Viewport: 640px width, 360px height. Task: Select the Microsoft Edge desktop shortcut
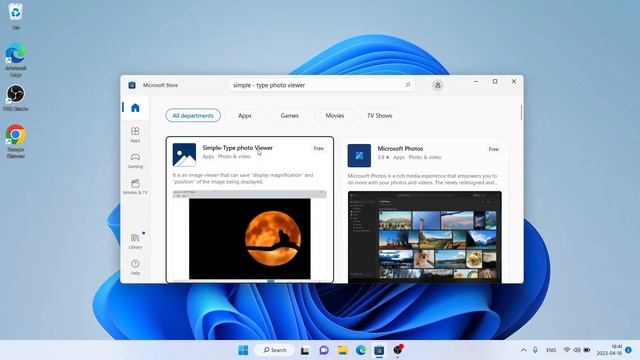(16, 60)
